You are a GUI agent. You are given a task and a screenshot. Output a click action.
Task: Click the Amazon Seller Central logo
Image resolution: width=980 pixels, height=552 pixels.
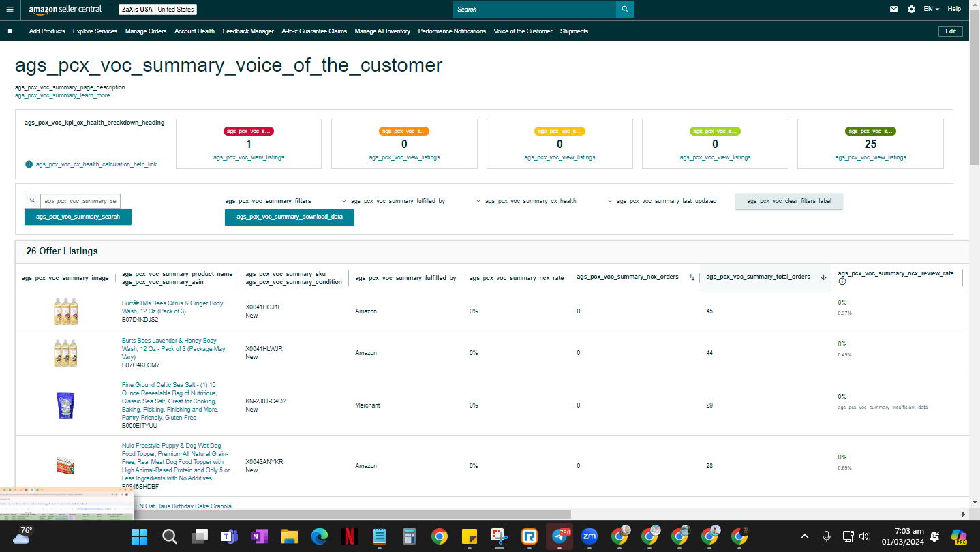coord(65,10)
